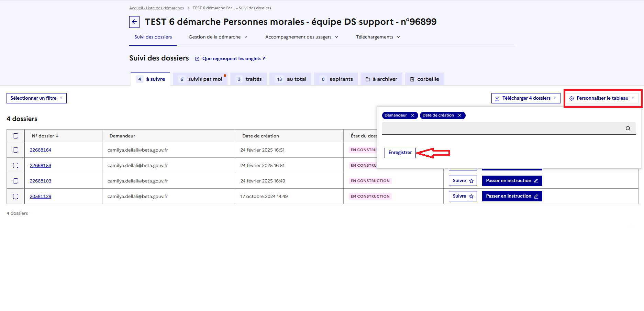The image size is (644, 311).
Task: Open the à archiver tab
Action: click(381, 79)
